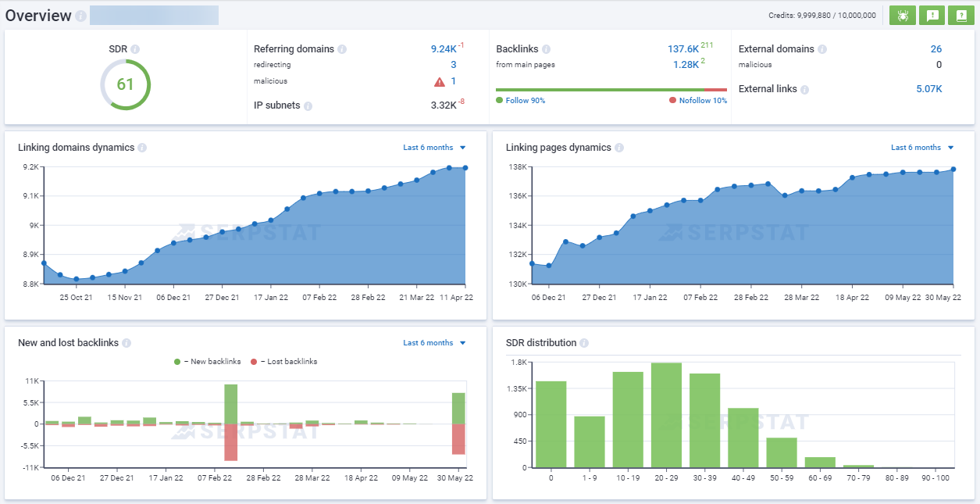
Task: Open the feedback speech-bubble icon
Action: 932,14
